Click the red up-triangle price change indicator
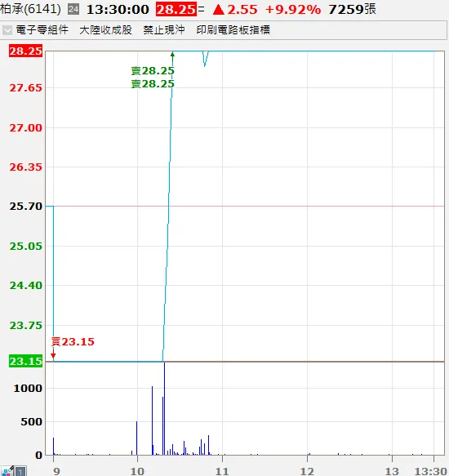This screenshot has height=476, width=449. click(218, 10)
